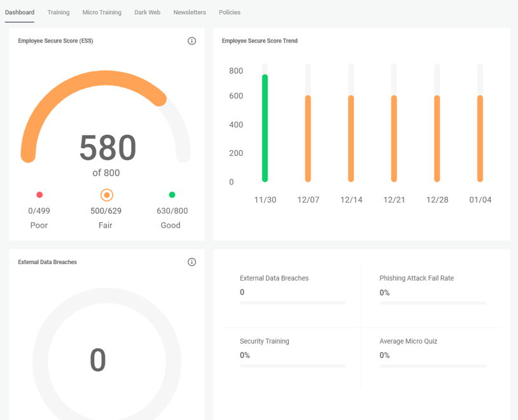Screen dimensions: 518x420
Task: Click the Phishing Attack Fail Rate progress bar
Action: tap(433, 303)
